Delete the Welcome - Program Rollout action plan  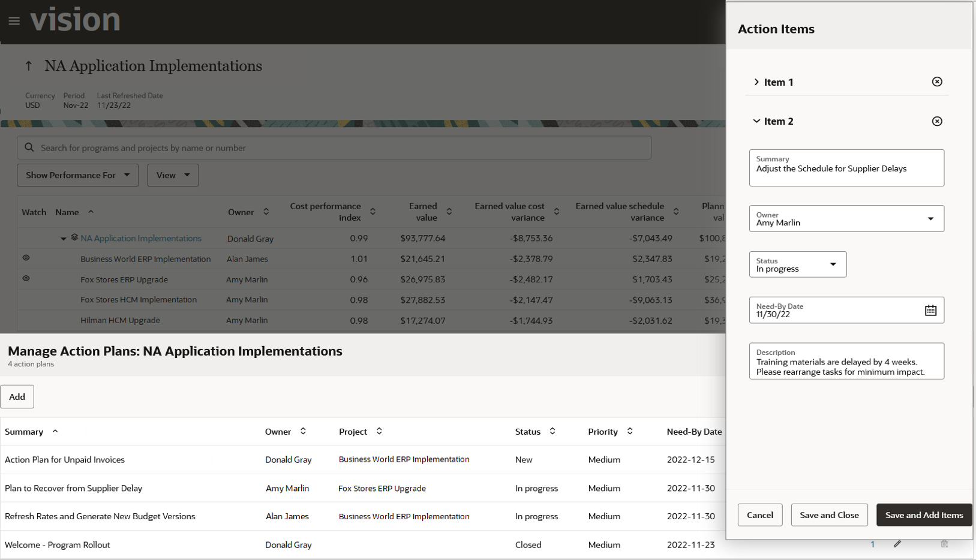pos(944,544)
